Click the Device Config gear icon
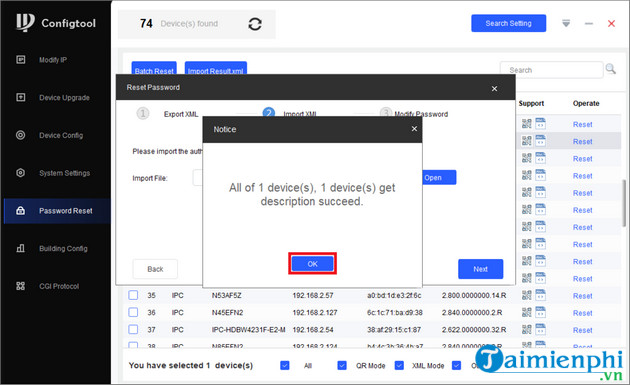The image size is (630, 385). point(20,135)
